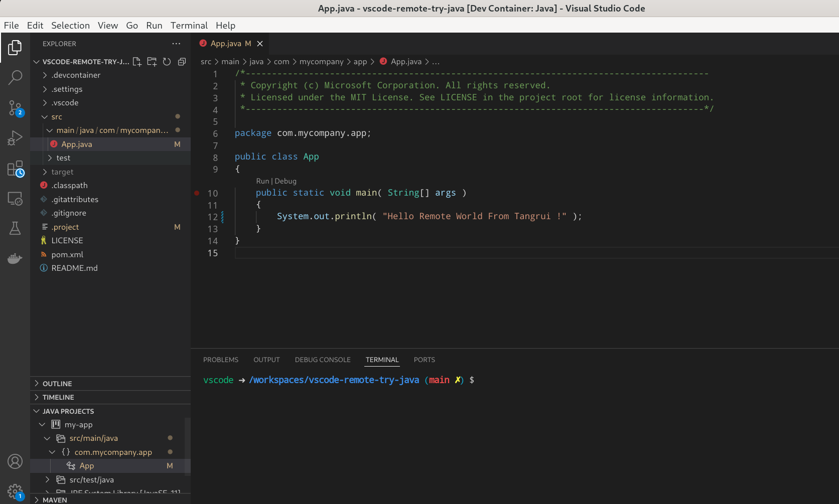Image resolution: width=839 pixels, height=504 pixels.
Task: Click the Run CodeLens above main
Action: [x=262, y=181]
